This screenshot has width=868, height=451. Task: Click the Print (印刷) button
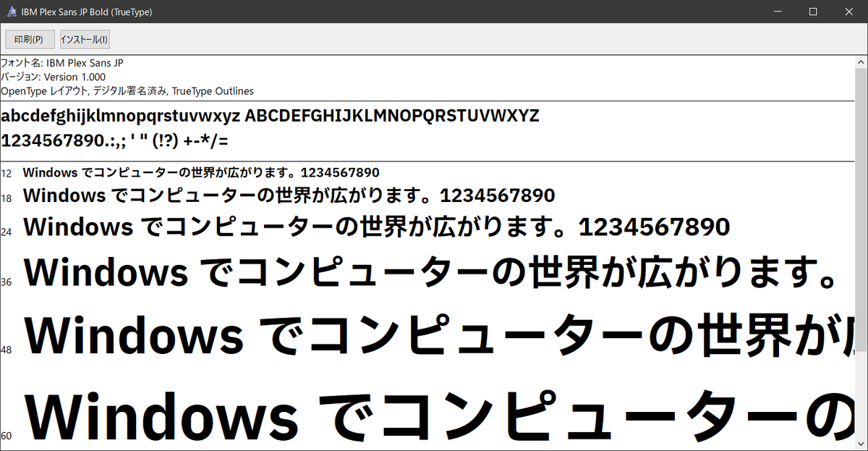pos(29,39)
